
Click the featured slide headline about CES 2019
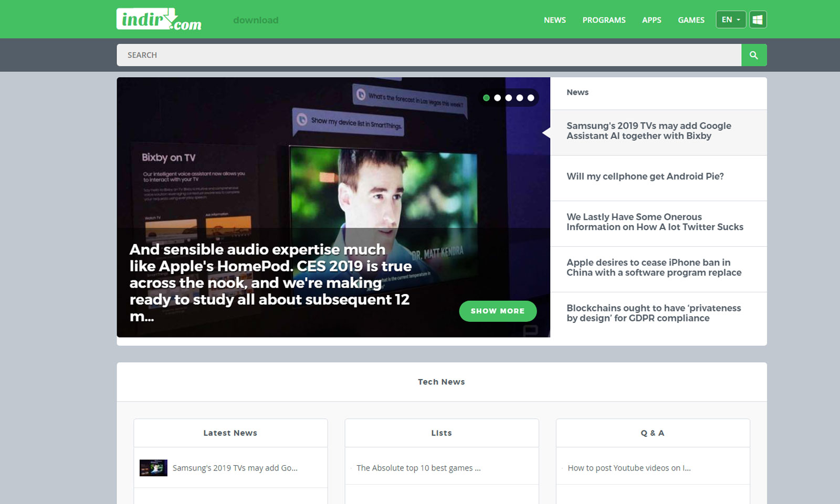coord(270,282)
